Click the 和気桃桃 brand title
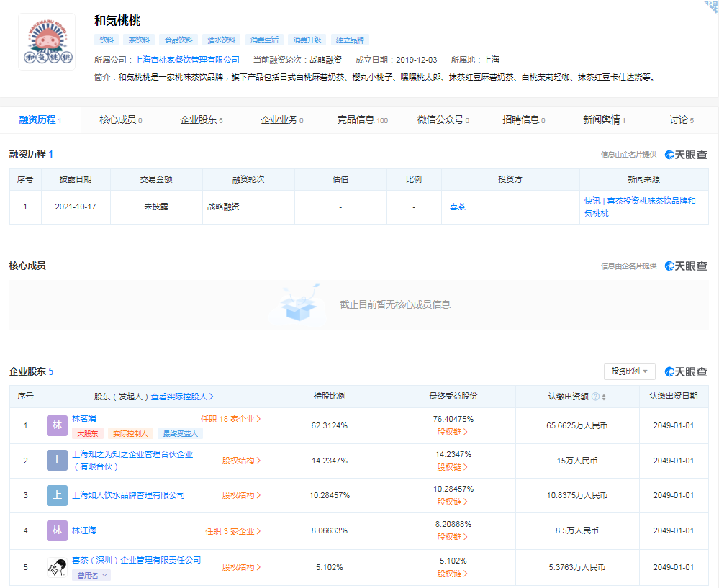719x588 pixels. 117,21
